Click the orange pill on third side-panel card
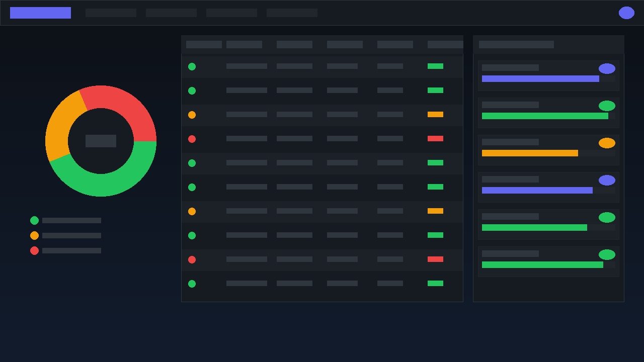Viewport: 644px width, 362px height. pyautogui.click(x=607, y=143)
